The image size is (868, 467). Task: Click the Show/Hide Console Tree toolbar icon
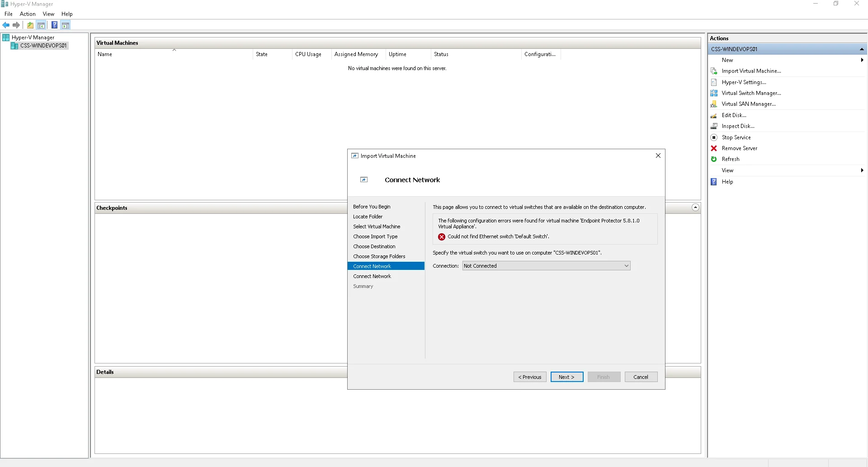click(x=41, y=25)
